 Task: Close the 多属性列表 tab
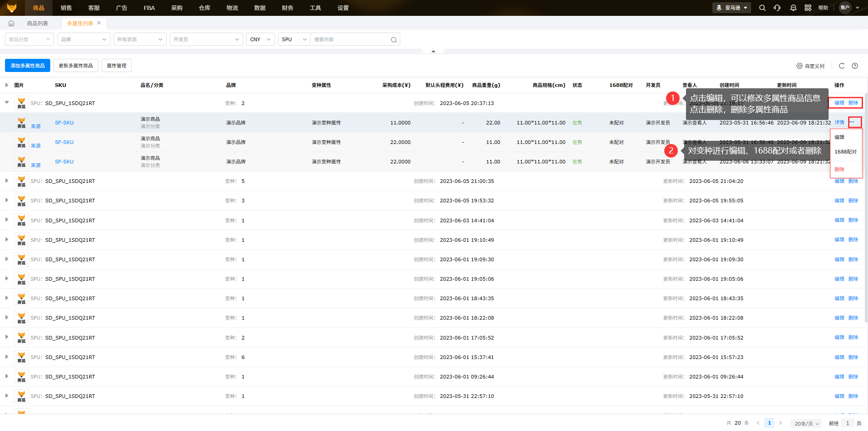click(99, 23)
